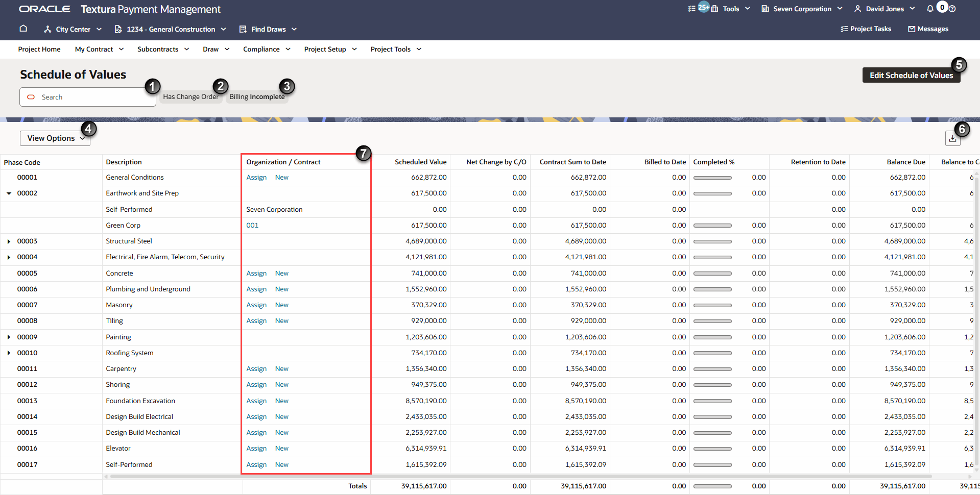Click New for Shoring

pyautogui.click(x=282, y=385)
